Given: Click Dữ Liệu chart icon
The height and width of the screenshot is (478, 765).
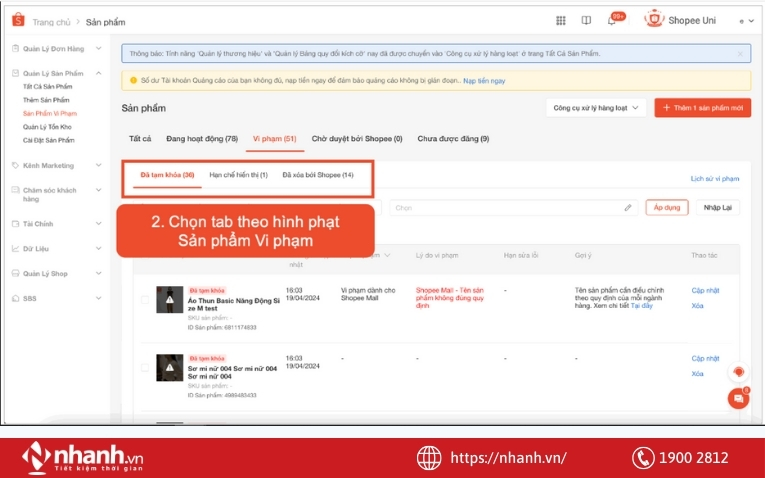Looking at the screenshot, I should pyautogui.click(x=15, y=248).
